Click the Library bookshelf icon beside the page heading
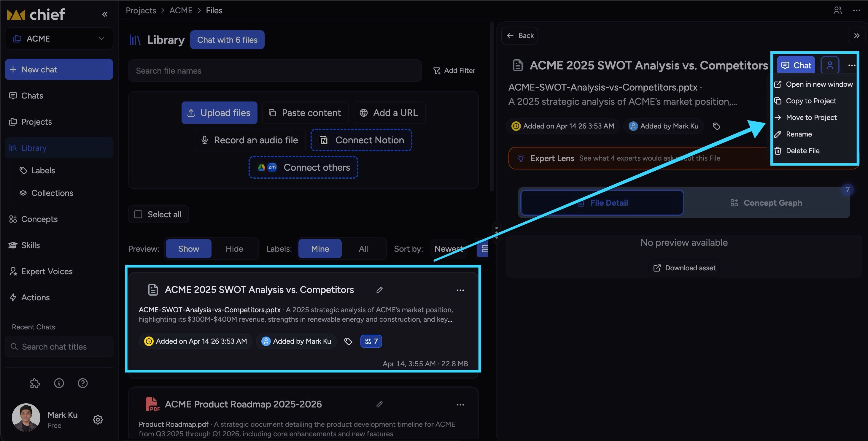This screenshot has height=441, width=868. point(135,40)
